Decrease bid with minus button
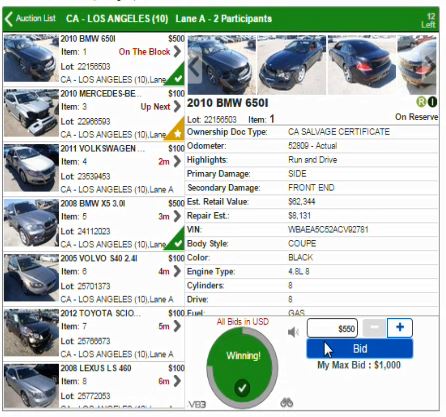Screen dimensions: 446x417 pos(374,328)
